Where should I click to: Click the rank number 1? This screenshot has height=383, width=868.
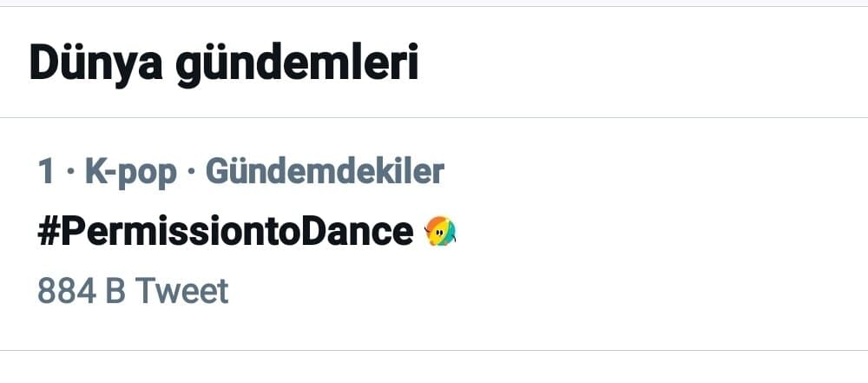point(46,172)
